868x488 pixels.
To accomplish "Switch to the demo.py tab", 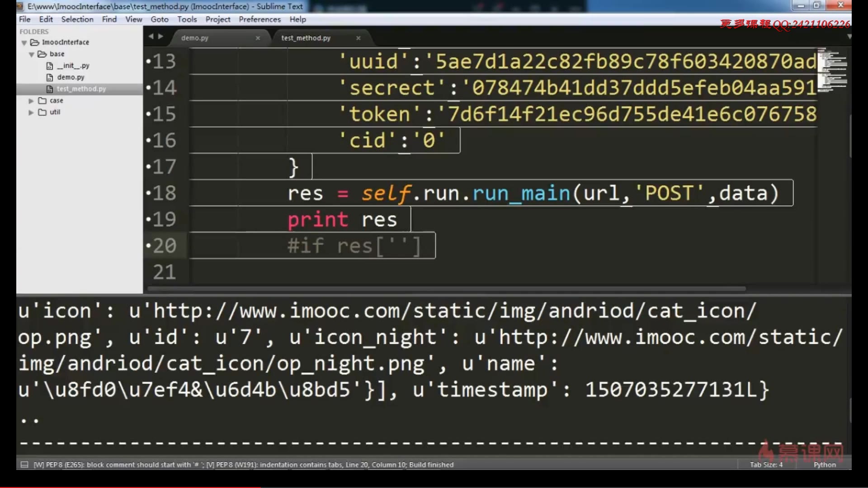I will tap(195, 38).
